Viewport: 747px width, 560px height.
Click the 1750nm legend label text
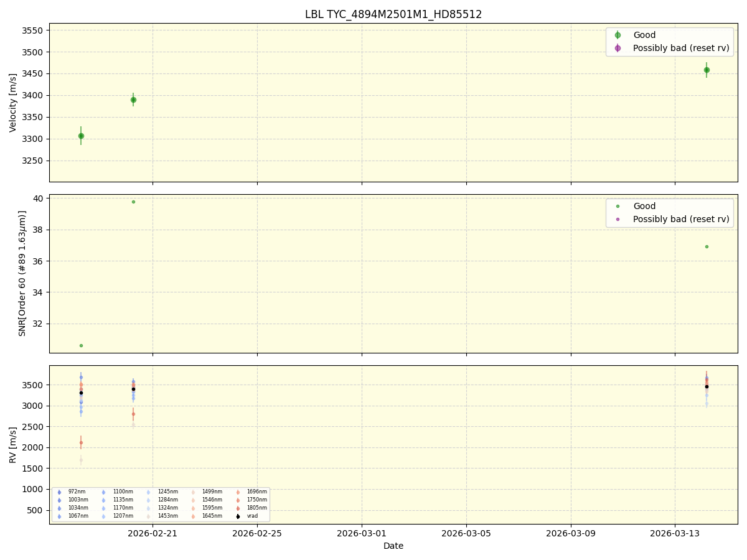point(257,499)
